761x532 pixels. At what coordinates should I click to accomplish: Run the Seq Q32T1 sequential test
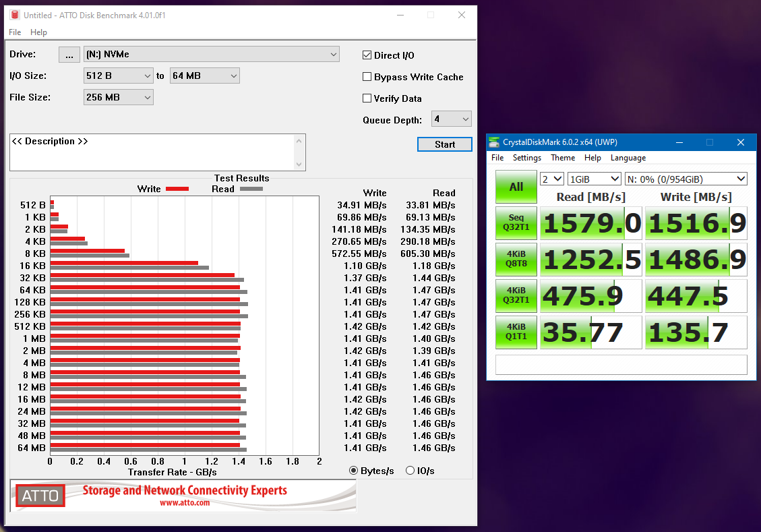(516, 223)
